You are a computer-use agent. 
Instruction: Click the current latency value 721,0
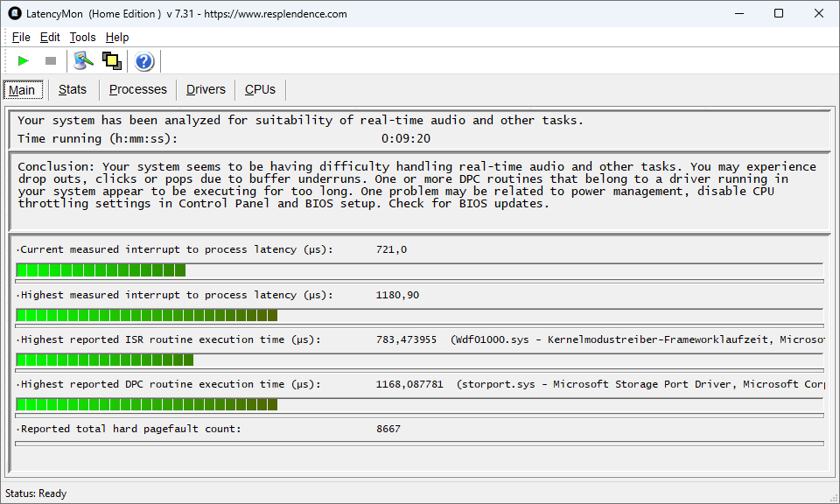[391, 249]
